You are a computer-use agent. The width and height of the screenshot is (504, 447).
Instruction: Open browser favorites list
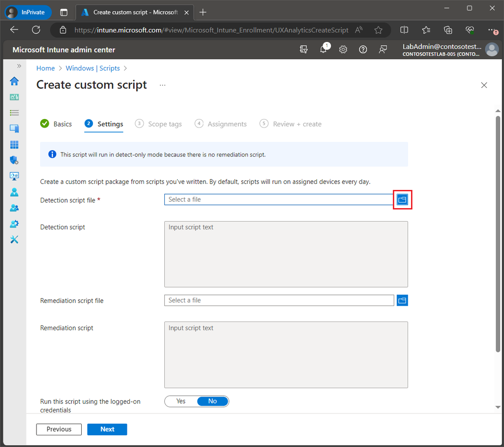[426, 30]
